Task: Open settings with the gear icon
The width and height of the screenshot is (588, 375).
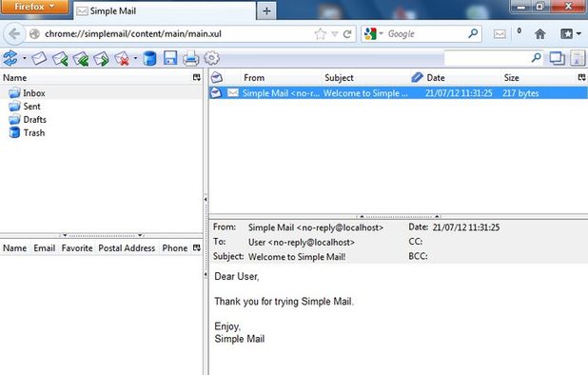Action: [x=211, y=58]
